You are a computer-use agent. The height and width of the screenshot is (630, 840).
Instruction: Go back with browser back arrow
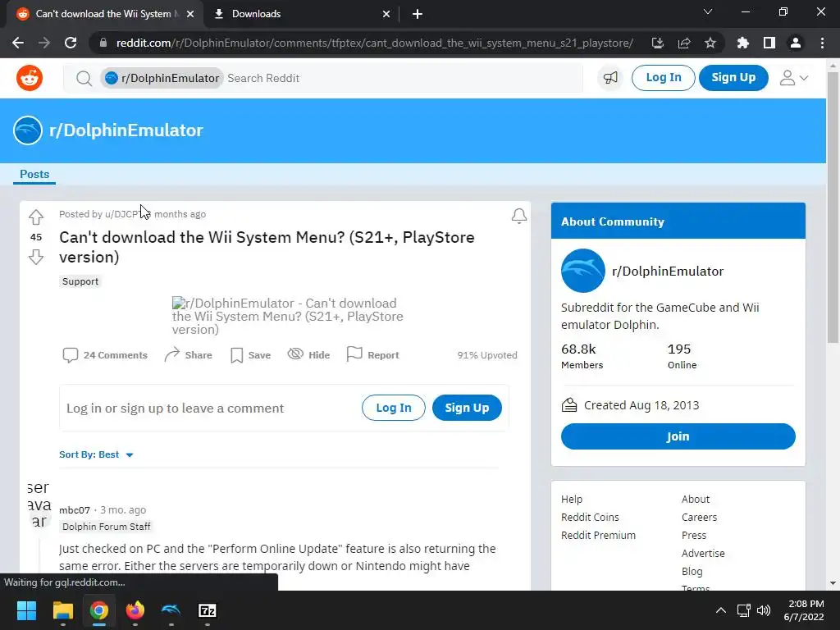coord(18,43)
